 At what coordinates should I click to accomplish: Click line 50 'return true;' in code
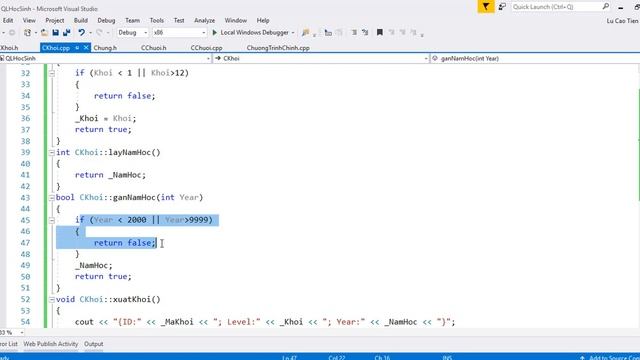tap(103, 277)
